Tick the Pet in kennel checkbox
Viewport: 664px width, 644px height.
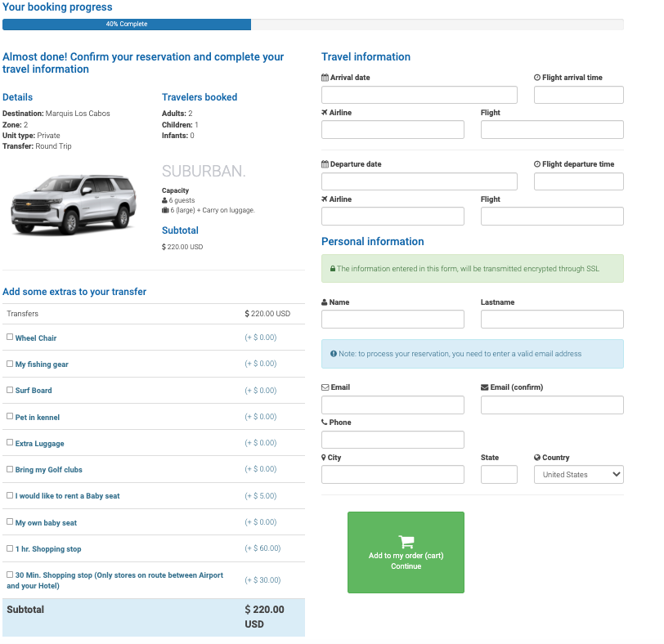click(10, 416)
